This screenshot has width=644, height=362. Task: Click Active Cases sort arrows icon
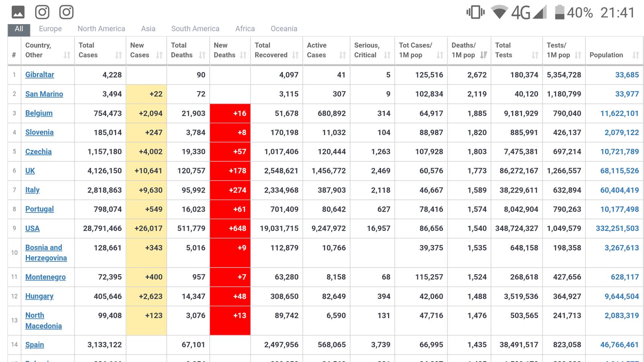click(343, 55)
